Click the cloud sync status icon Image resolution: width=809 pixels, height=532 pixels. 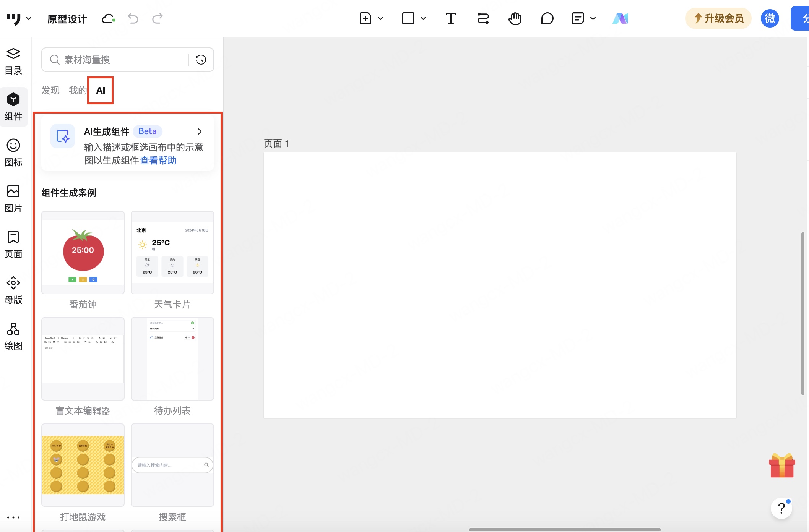point(108,18)
